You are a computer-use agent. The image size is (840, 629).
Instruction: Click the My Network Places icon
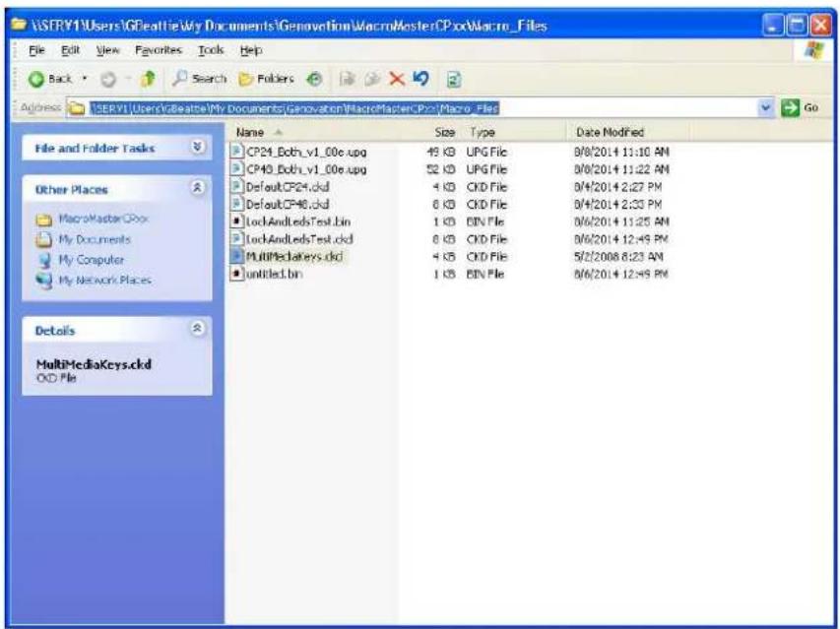click(x=44, y=281)
